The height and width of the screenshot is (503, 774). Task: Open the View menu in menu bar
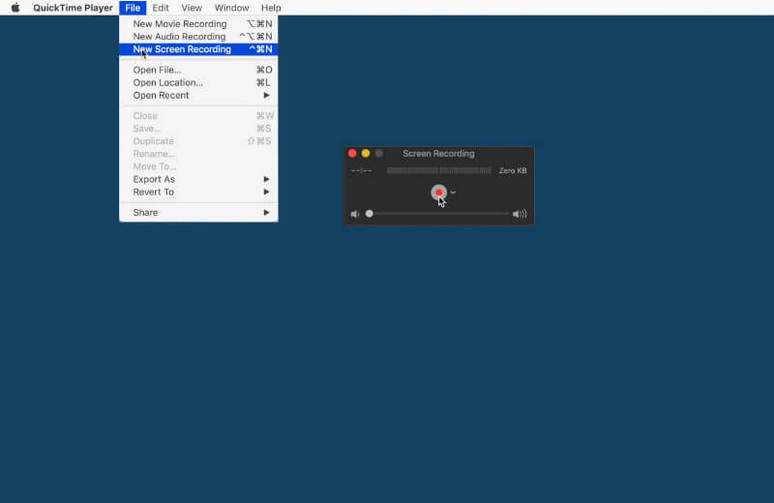coord(191,8)
